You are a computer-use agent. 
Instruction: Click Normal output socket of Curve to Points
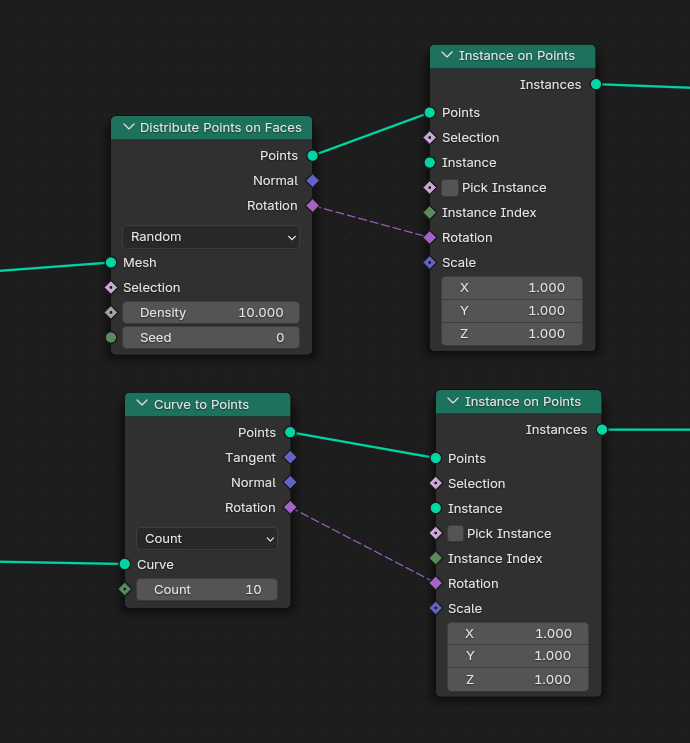click(x=290, y=482)
